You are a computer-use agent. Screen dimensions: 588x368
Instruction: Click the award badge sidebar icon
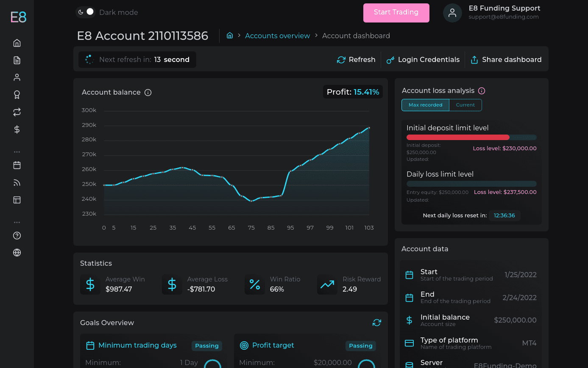(x=17, y=95)
